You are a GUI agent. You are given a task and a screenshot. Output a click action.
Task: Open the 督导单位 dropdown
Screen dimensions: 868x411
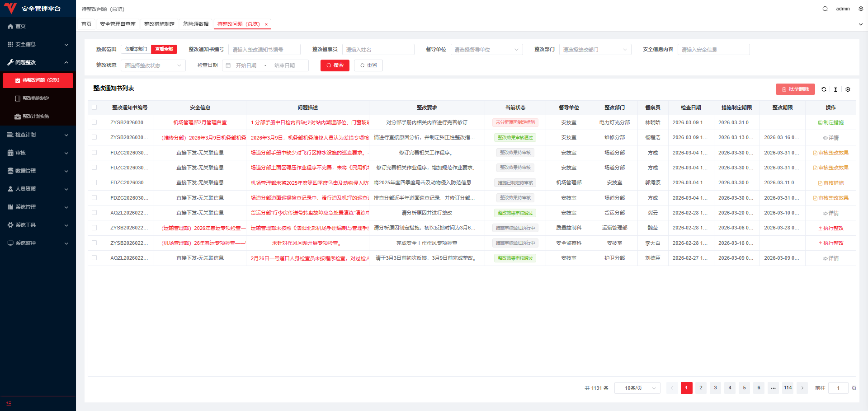point(486,50)
